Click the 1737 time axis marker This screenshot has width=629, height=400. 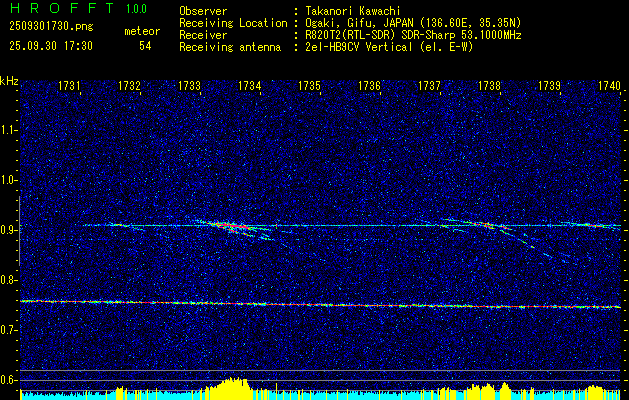[x=429, y=85]
